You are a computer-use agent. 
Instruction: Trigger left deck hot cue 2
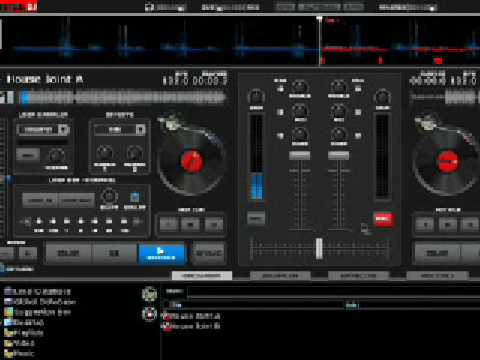click(x=190, y=224)
